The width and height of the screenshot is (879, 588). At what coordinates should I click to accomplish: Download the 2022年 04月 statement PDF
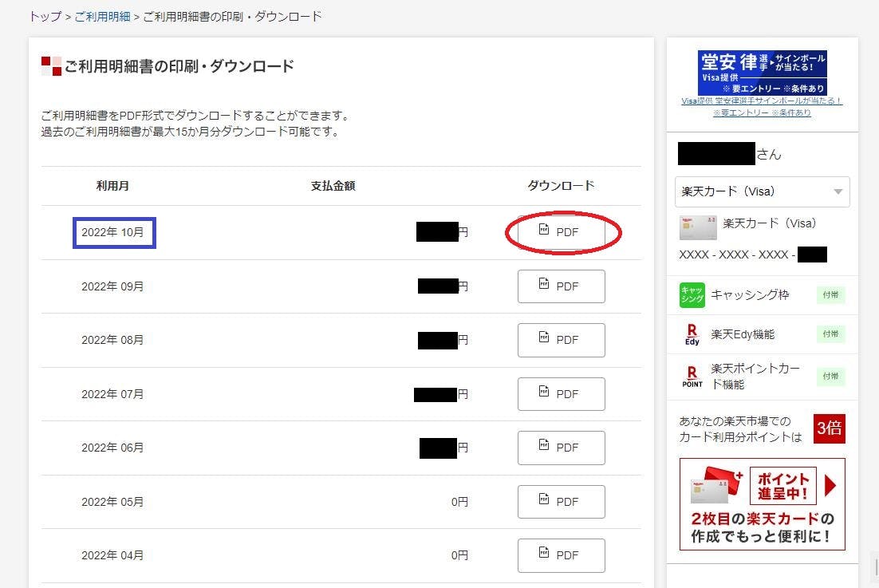(562, 555)
